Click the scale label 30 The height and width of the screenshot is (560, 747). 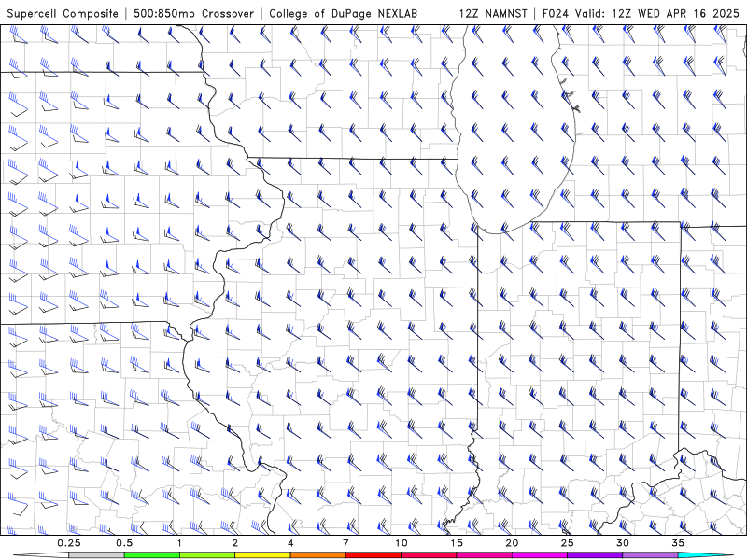point(622,543)
